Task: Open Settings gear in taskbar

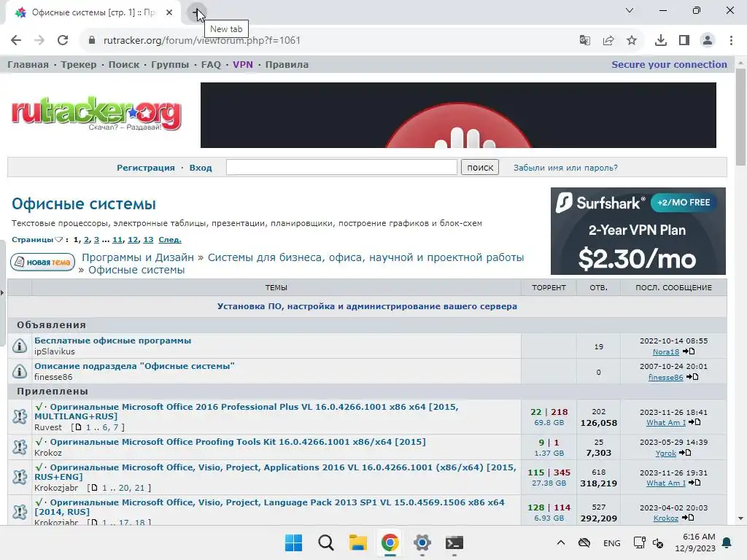Action: [x=422, y=542]
